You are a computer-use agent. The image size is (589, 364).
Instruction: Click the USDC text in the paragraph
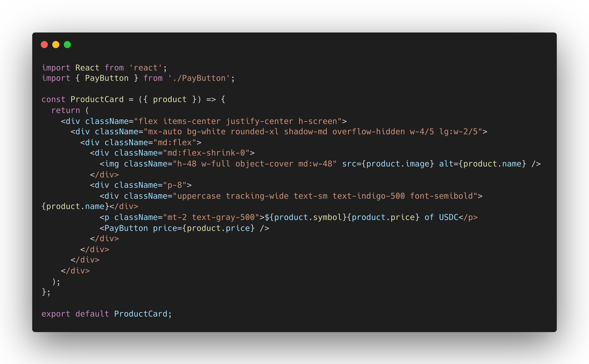(x=448, y=217)
